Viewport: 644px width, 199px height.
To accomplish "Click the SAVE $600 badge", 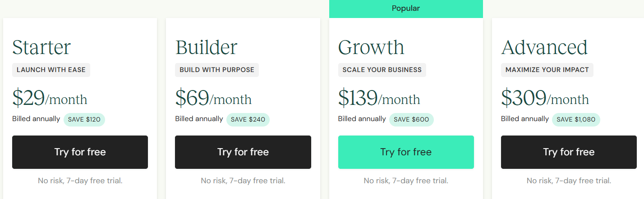I will (x=410, y=119).
